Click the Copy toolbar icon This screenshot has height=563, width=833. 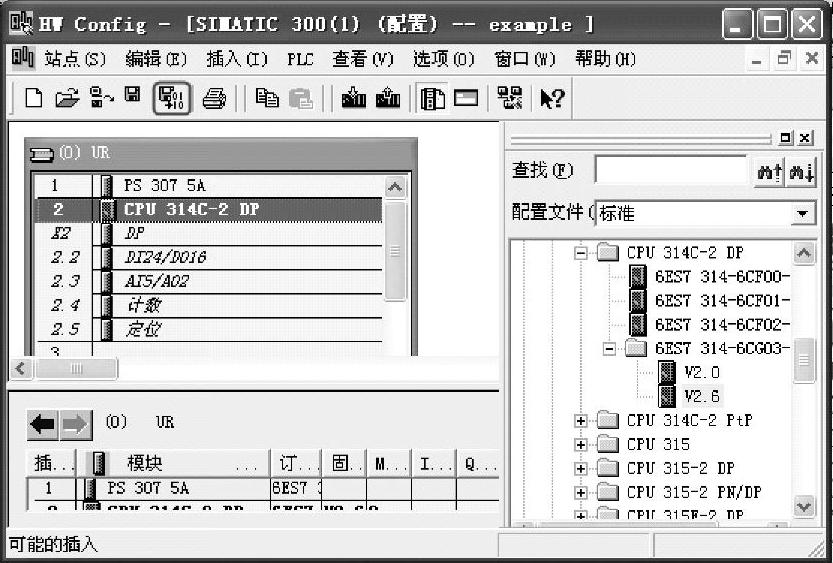tap(267, 98)
